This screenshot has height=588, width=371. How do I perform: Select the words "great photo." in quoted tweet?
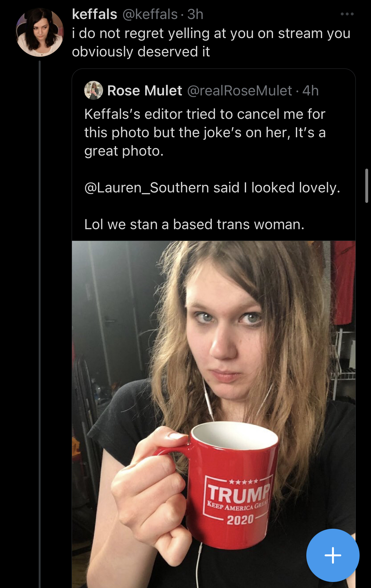click(x=124, y=151)
